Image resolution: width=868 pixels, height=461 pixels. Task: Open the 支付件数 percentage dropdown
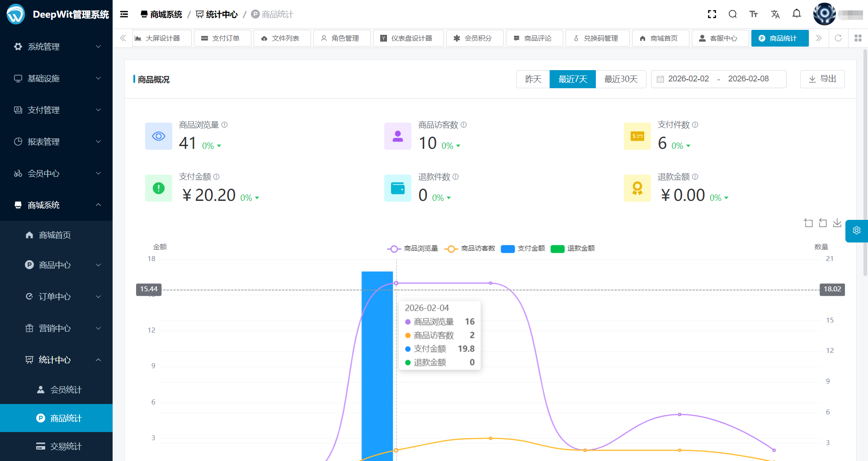tap(680, 146)
